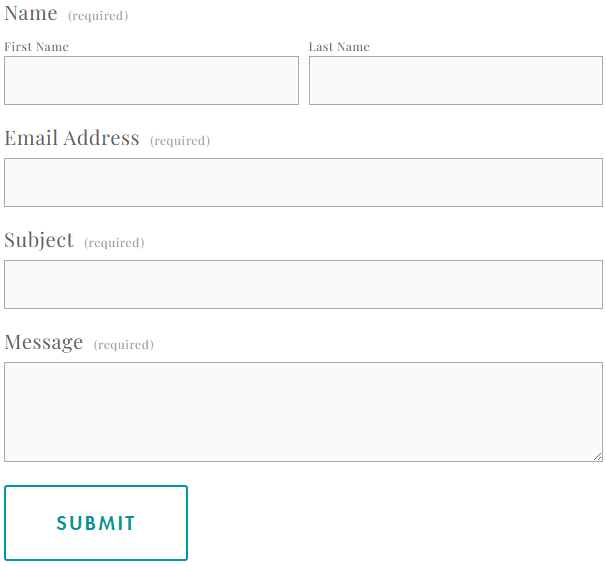Screen dimensions: 606x567
Task: Click the First Name input field
Action: 151,80
